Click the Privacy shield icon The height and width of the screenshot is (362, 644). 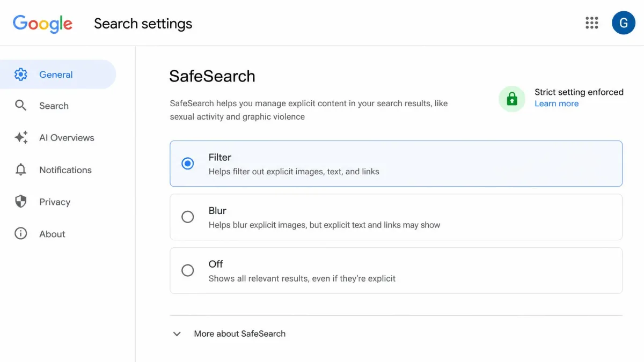[x=20, y=202]
